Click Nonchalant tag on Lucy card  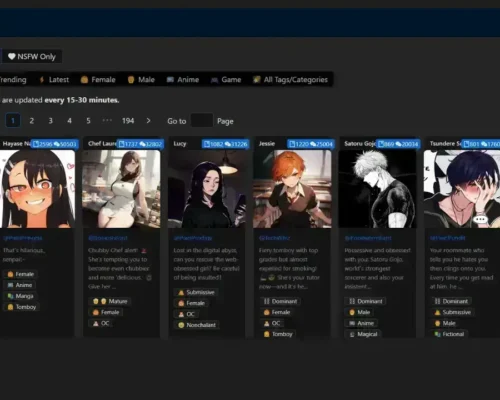pyautogui.click(x=197, y=325)
